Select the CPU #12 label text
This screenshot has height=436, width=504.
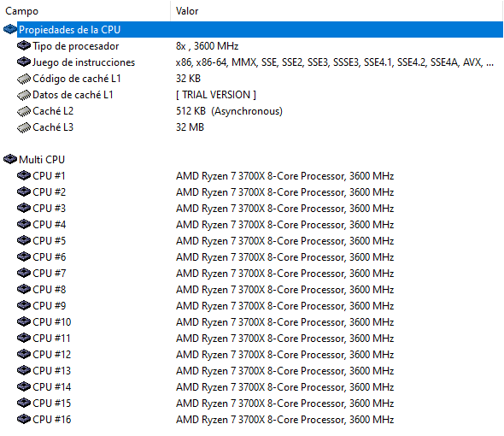[x=51, y=354]
